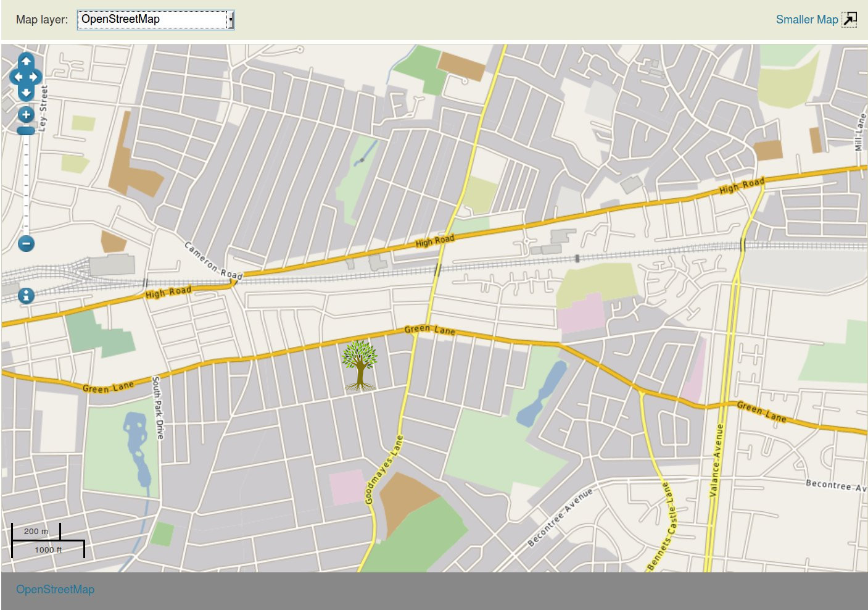Pan the map down with arrow
The height and width of the screenshot is (610, 868).
(26, 93)
